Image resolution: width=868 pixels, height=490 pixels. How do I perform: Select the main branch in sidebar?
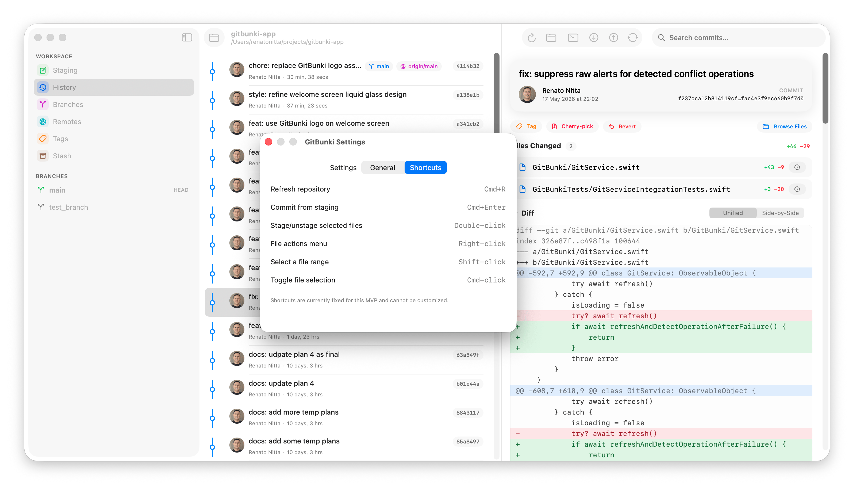coord(114,190)
